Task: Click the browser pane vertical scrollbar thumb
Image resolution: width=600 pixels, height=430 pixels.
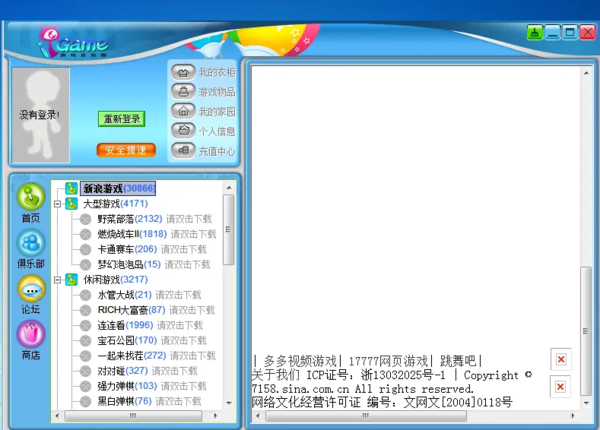Action: pyautogui.click(x=585, y=331)
